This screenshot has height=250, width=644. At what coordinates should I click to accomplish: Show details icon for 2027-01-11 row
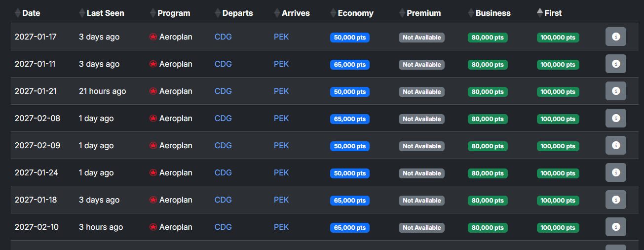pos(615,64)
